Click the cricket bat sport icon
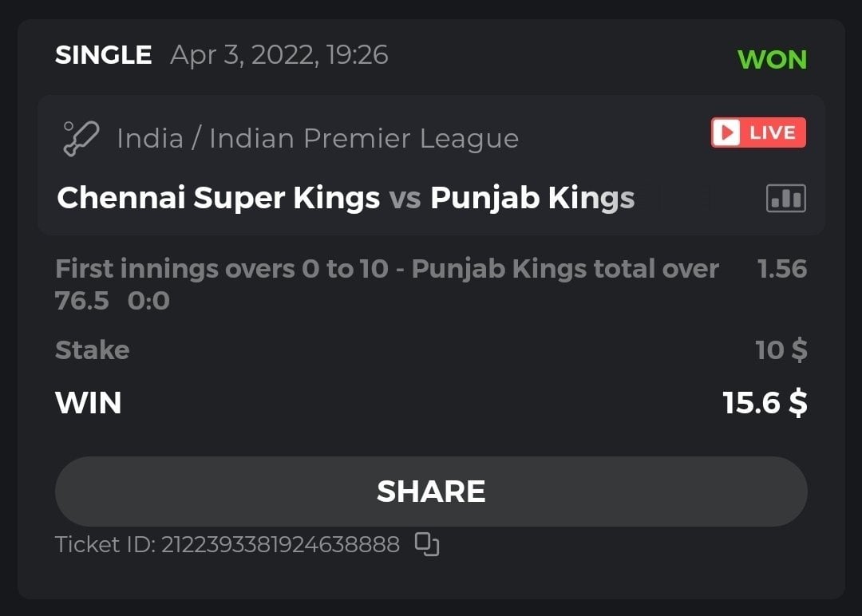The height and width of the screenshot is (616, 862). (x=81, y=138)
